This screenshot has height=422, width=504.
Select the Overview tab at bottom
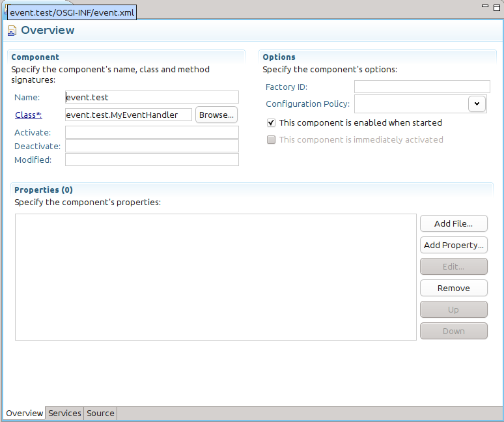[x=24, y=413]
